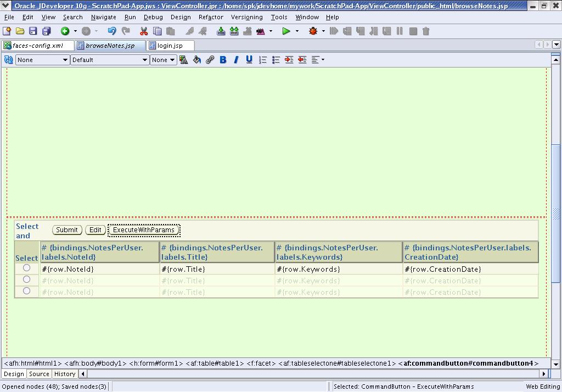Viewport: 562px width, 392px height.
Task: Click the background color paint bucket icon
Action: pyautogui.click(x=197, y=60)
